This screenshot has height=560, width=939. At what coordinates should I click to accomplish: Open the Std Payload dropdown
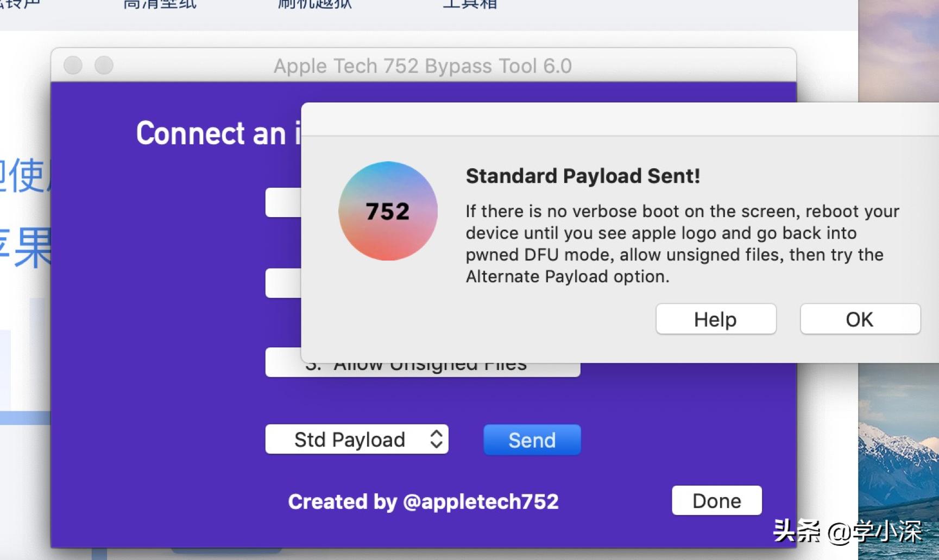(x=357, y=439)
